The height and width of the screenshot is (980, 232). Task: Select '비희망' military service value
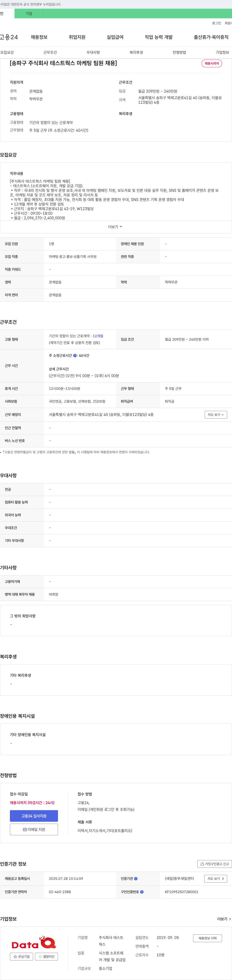click(53, 595)
